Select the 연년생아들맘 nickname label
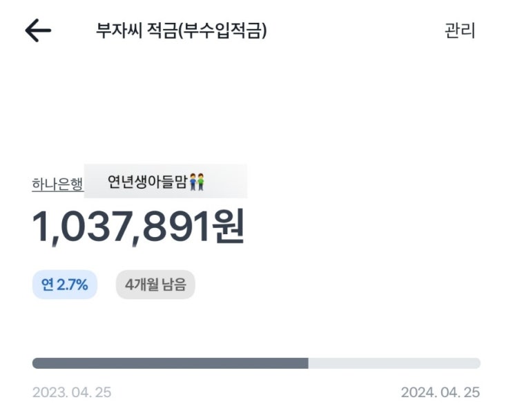The image size is (513, 420). [148, 183]
